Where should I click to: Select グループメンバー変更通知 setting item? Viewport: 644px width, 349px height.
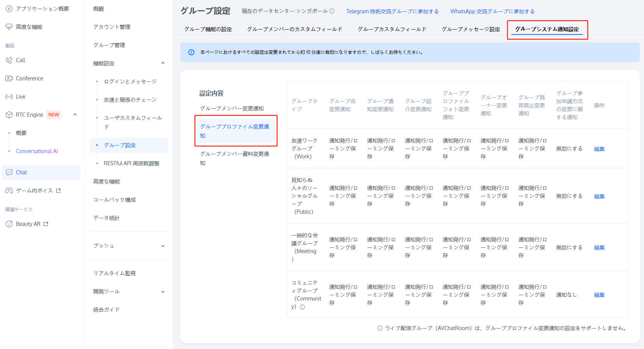(x=232, y=108)
